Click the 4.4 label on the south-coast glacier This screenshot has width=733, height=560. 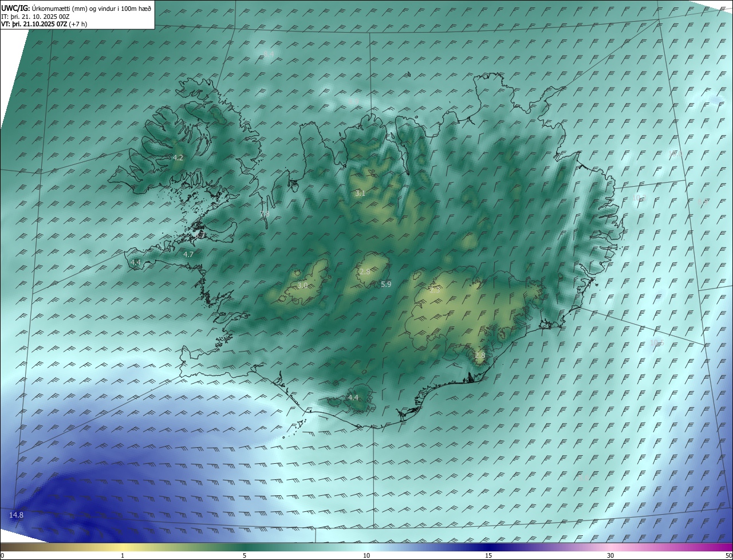[x=353, y=397]
